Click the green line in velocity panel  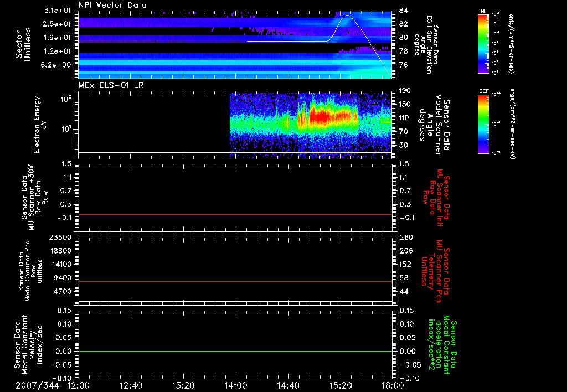coord(235,351)
